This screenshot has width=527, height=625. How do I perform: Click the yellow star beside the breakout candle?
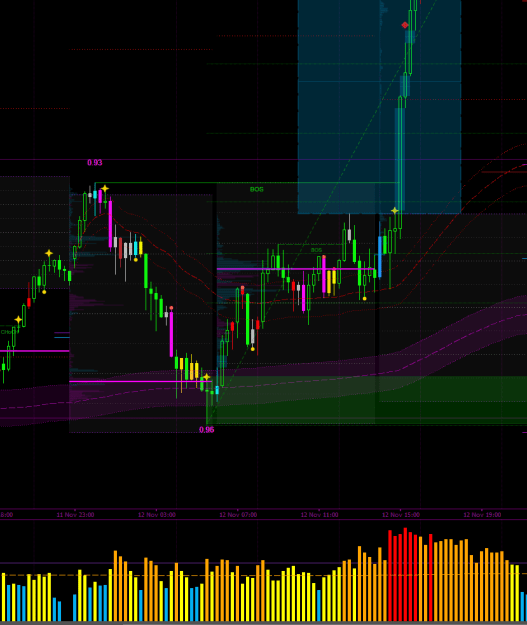pyautogui.click(x=395, y=210)
